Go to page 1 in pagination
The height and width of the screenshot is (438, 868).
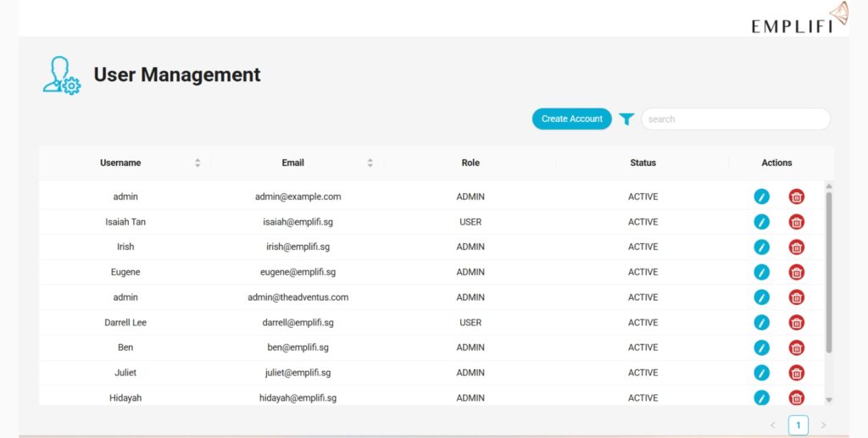point(798,425)
